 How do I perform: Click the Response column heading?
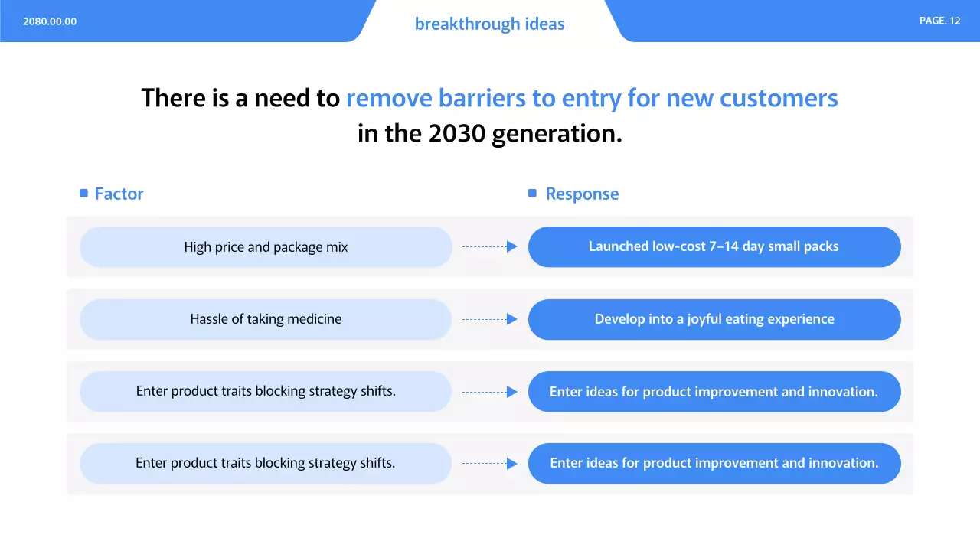[x=582, y=194]
